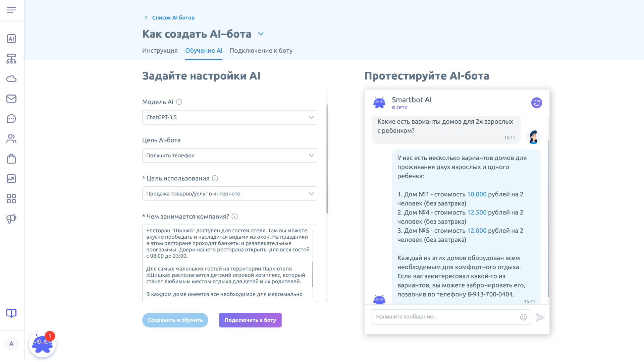Click the Напишите сообщение input field
This screenshot has width=644, height=362.
point(444,317)
